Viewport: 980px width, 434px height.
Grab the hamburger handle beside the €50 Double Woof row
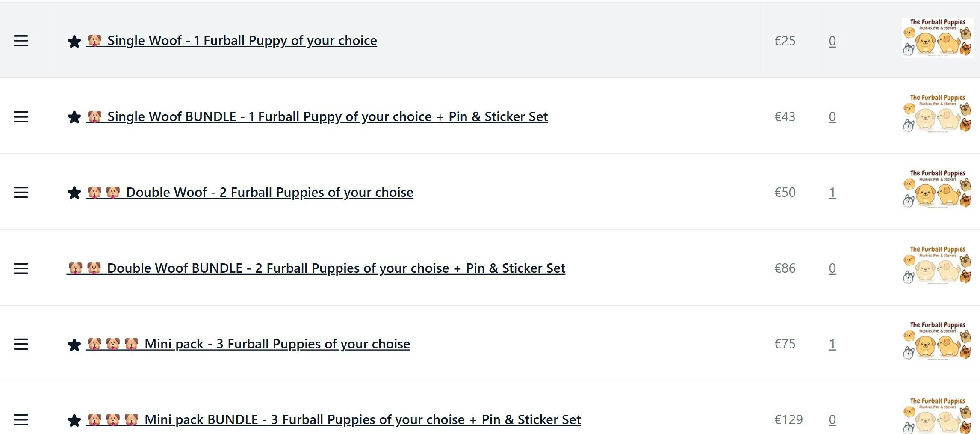click(21, 193)
